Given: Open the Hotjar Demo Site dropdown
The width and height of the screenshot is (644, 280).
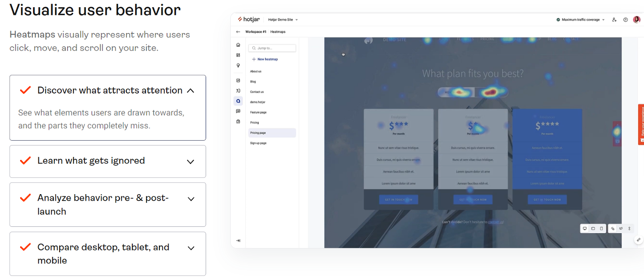Looking at the screenshot, I should 283,20.
